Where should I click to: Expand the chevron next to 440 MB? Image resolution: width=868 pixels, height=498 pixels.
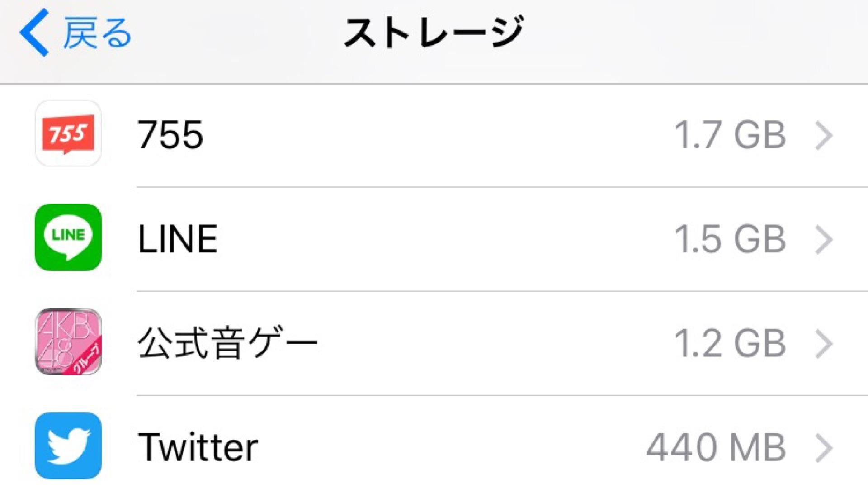(824, 448)
